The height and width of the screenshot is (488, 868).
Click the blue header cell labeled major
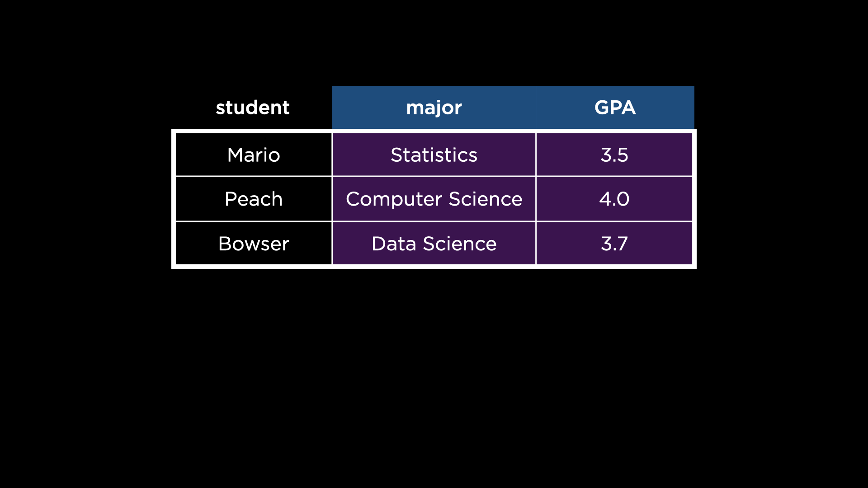(434, 108)
